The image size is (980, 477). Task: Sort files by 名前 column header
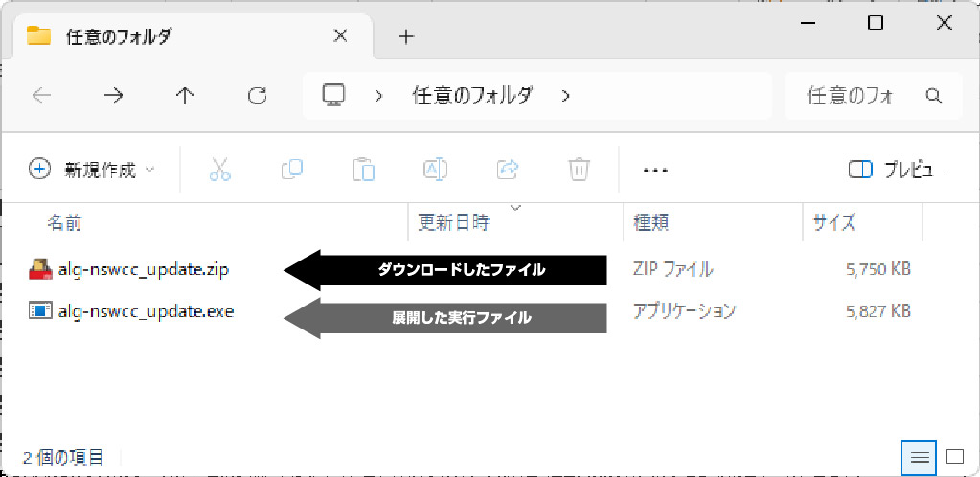(65, 222)
